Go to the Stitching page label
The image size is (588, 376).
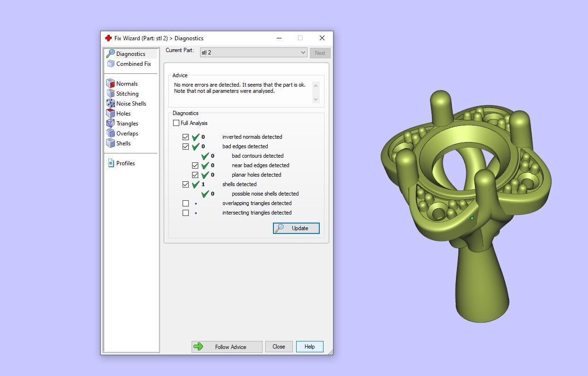tap(127, 94)
